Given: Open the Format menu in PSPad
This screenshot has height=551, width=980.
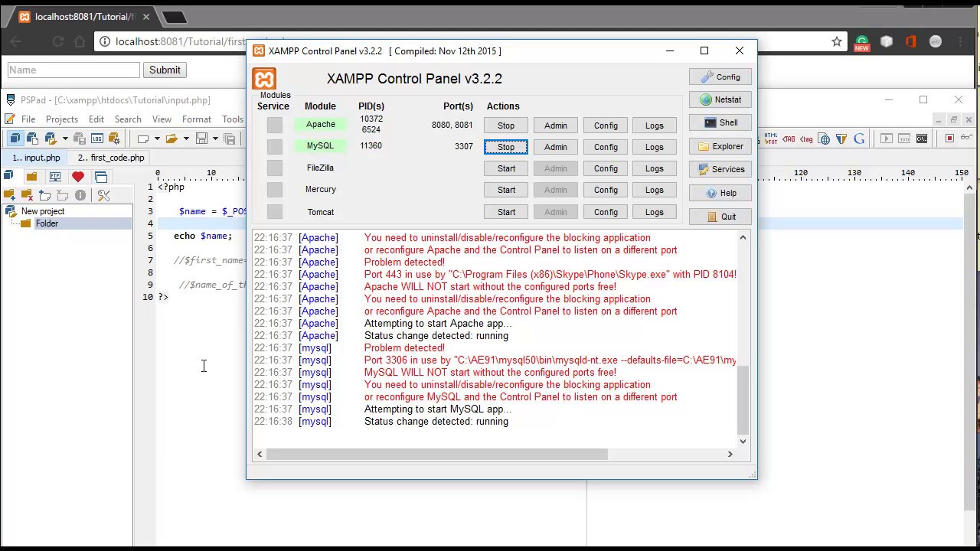Looking at the screenshot, I should click(x=197, y=119).
